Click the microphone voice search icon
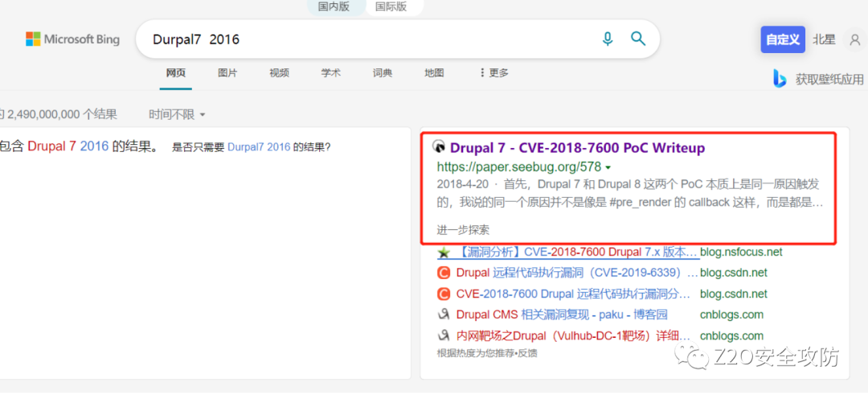Screen dimensions: 868x395 tap(608, 39)
